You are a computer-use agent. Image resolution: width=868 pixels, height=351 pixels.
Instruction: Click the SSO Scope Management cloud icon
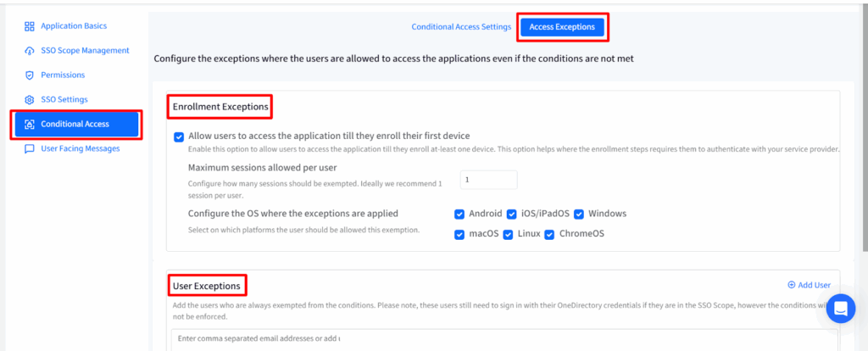point(30,51)
